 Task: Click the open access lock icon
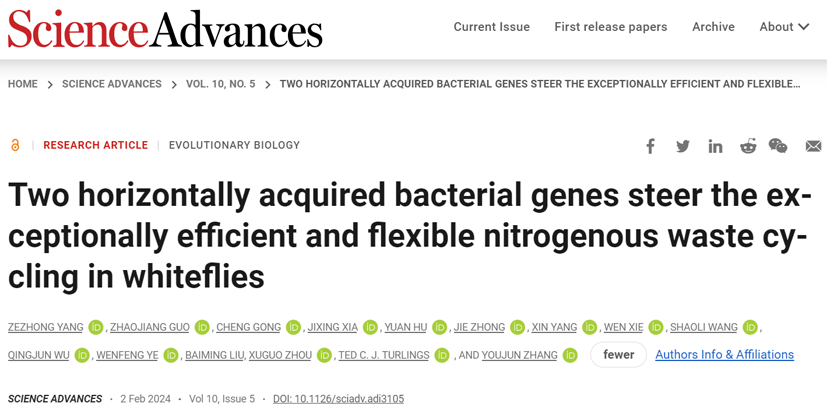15,146
